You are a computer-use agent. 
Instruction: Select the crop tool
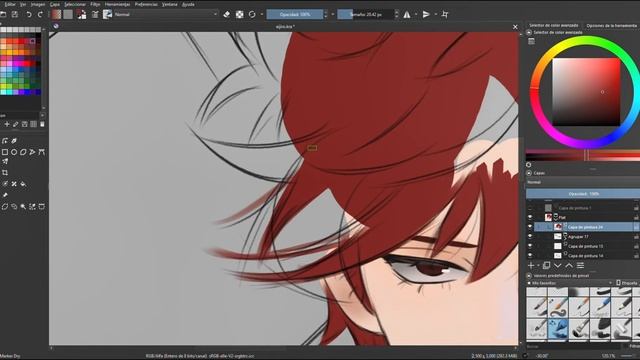point(5,173)
